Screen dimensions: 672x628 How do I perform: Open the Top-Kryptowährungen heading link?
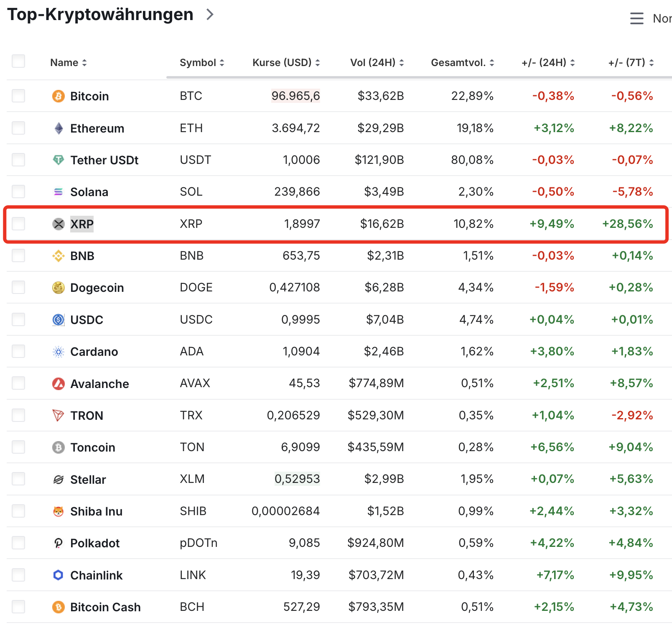[x=100, y=15]
